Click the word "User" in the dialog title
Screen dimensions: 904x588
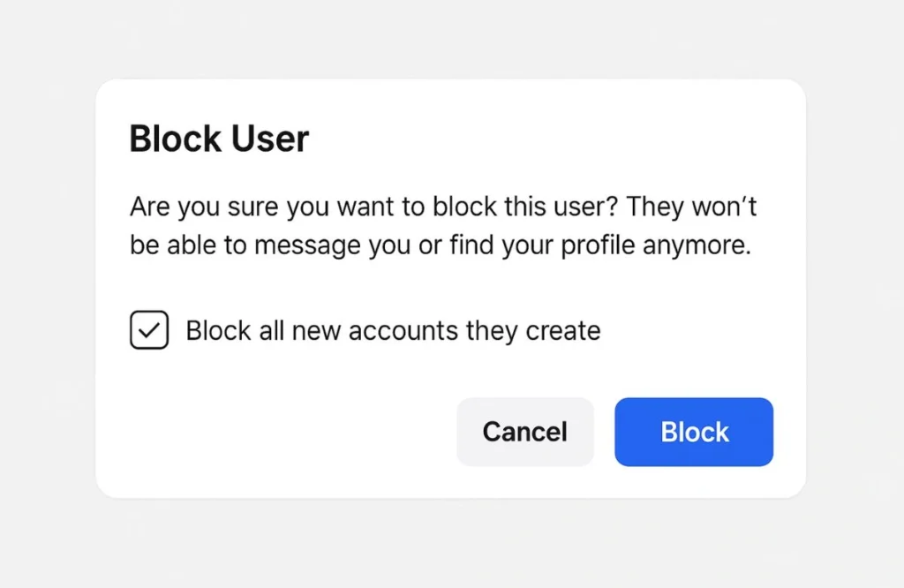tap(270, 139)
